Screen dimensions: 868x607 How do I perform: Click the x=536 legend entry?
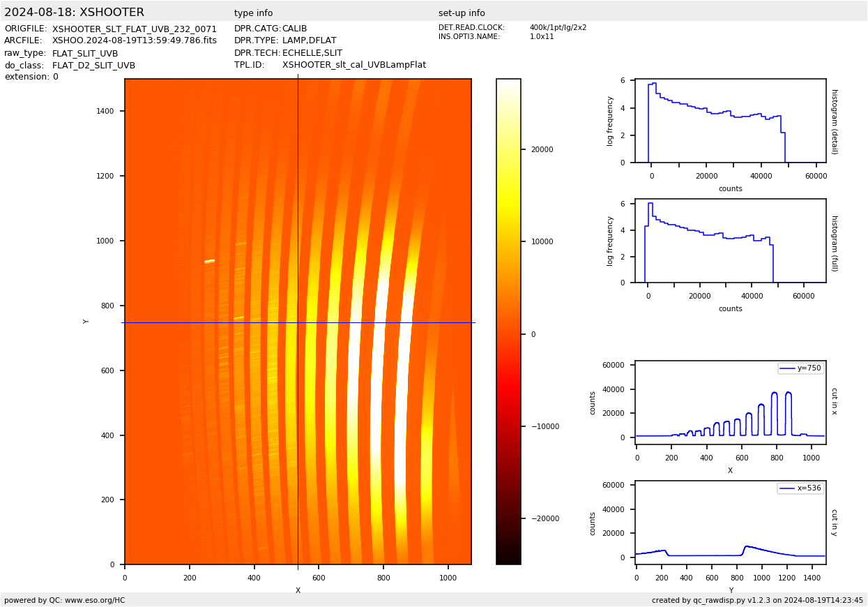coord(800,488)
